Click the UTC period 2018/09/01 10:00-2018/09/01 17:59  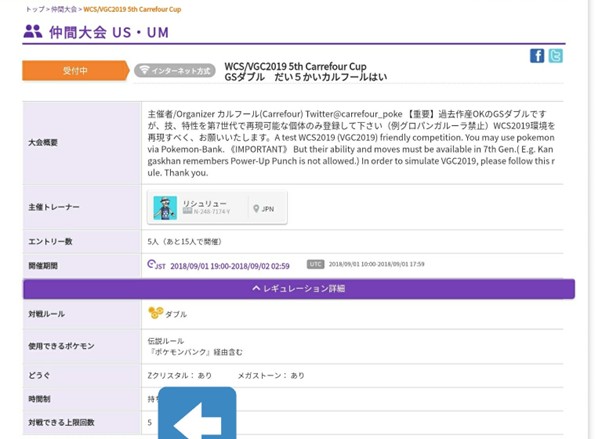tap(377, 264)
